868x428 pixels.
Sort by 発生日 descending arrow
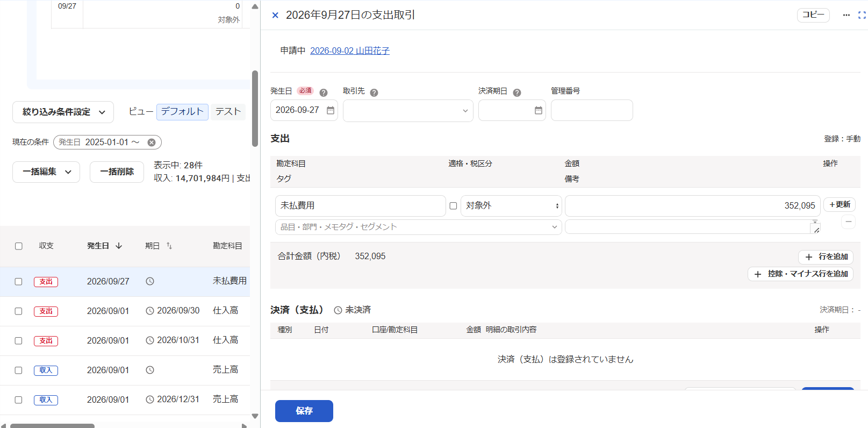119,246
